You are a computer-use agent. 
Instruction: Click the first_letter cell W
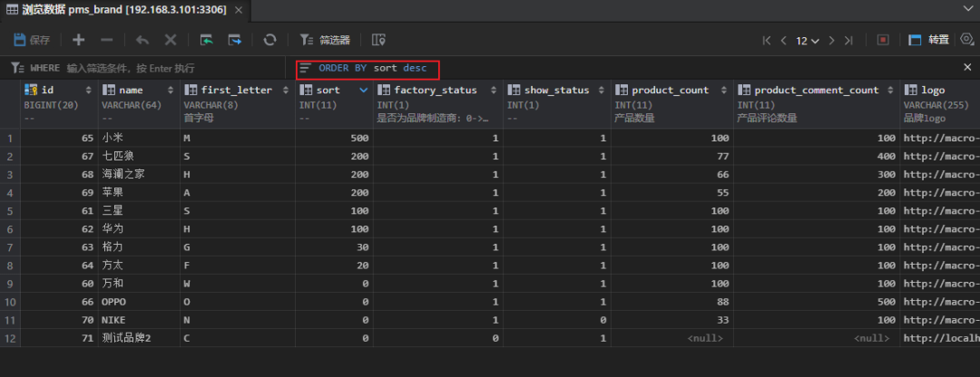(x=238, y=284)
